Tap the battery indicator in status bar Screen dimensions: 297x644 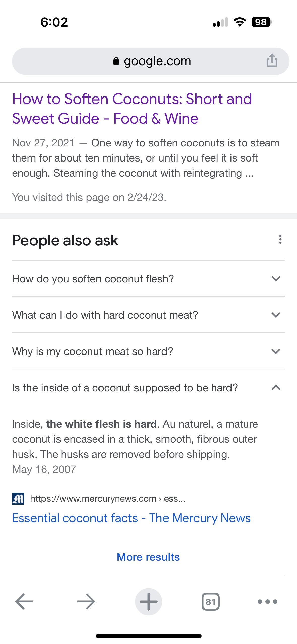click(x=261, y=22)
